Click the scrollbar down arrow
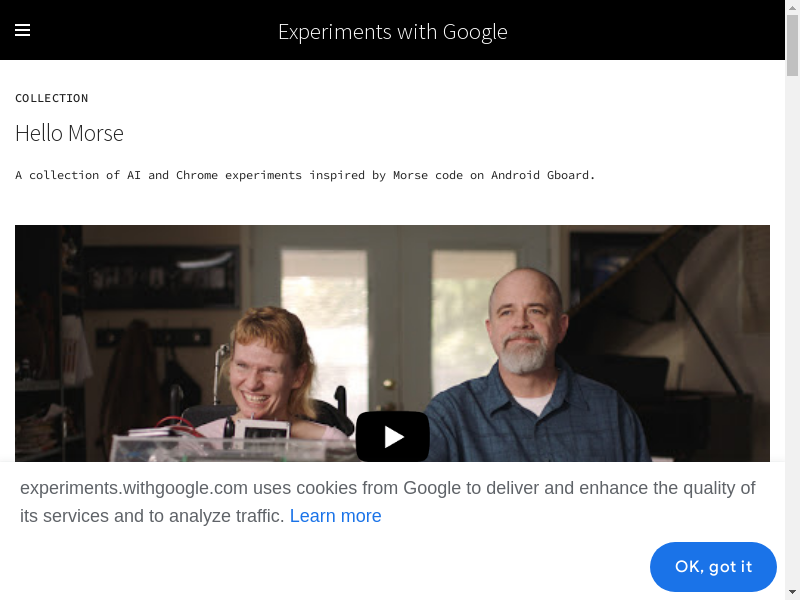Viewport: 800px width, 600px height. [x=792, y=592]
